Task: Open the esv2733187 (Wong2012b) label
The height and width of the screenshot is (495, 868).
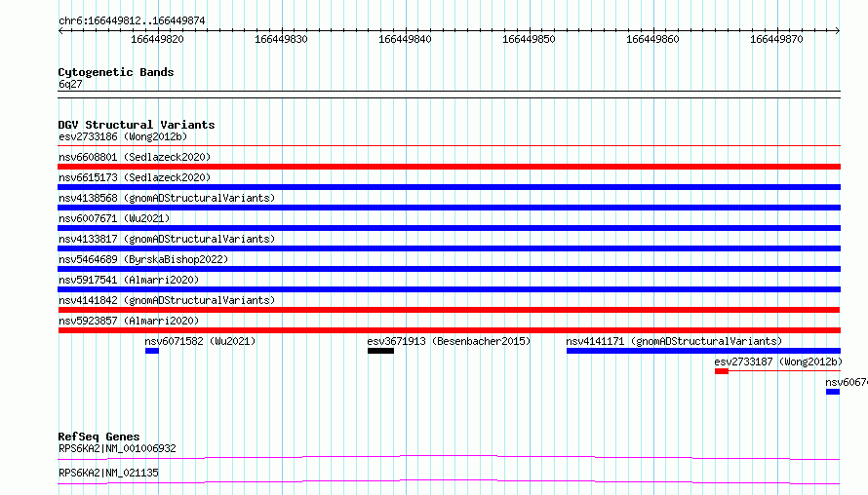Action: (778, 362)
